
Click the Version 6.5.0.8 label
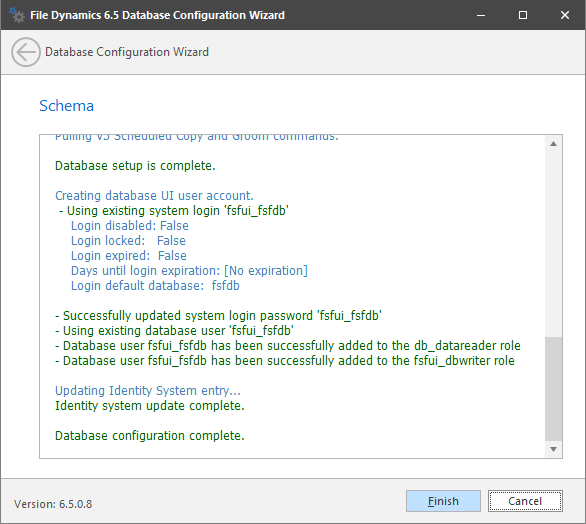53,504
